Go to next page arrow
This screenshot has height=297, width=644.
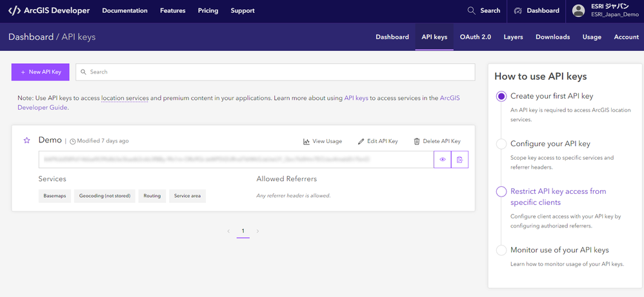(x=258, y=231)
